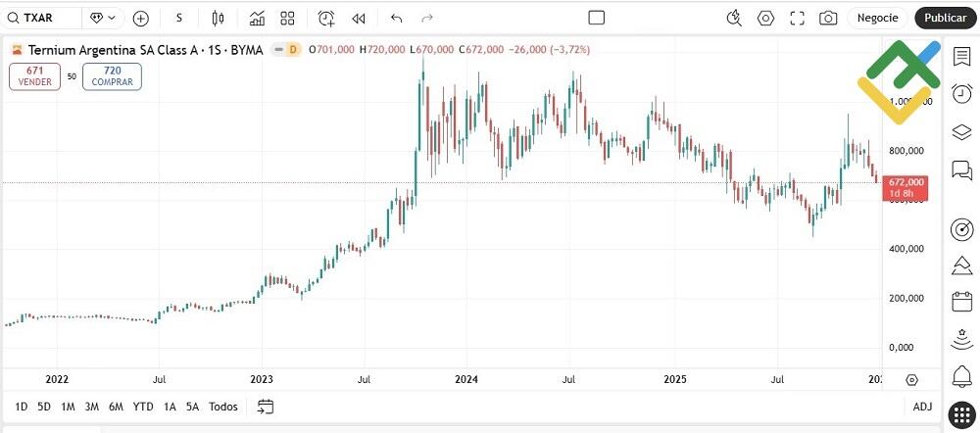Open the indicator templates grid
Image resolution: width=980 pixels, height=433 pixels.
point(287,18)
